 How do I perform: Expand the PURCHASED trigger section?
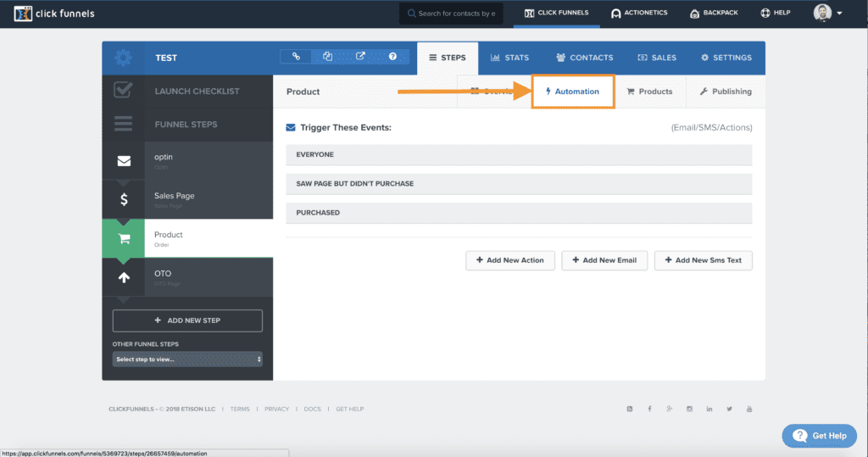point(519,213)
